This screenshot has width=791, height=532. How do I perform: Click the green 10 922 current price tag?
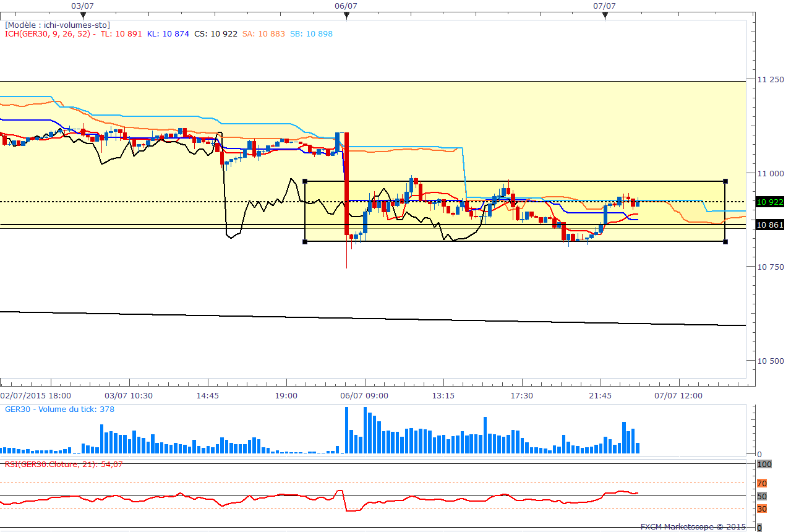[770, 202]
